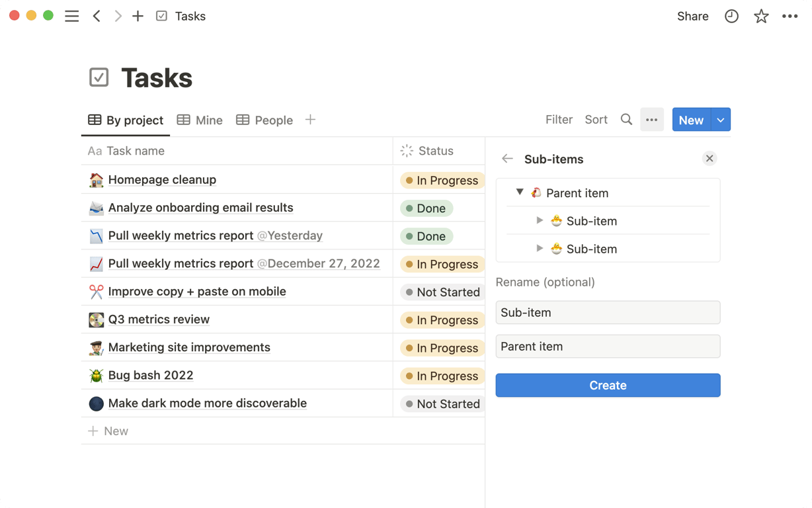
Task: Open the dropdown arrow beside New button
Action: coord(721,120)
